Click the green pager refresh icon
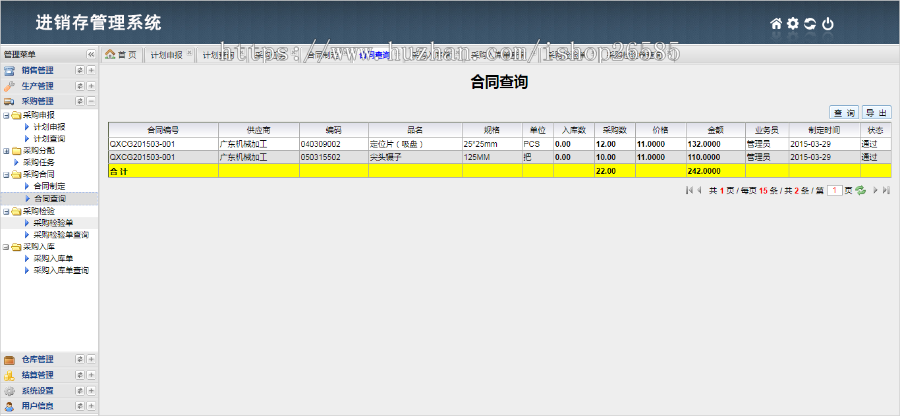Screen dimensions: 900x416 [860, 190]
